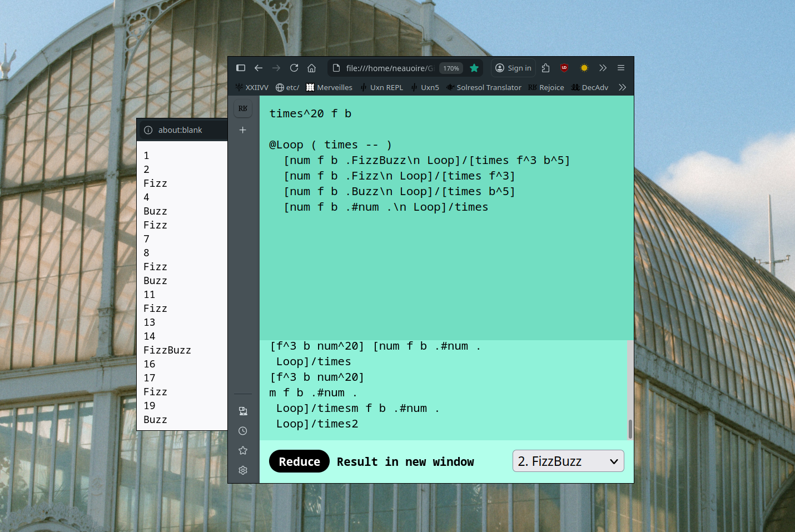Select the Rejoice vertical tab
This screenshot has height=532, width=795.
click(243, 108)
